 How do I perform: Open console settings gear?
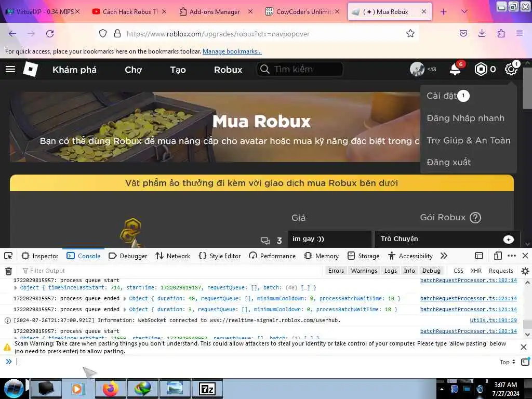tap(525, 271)
